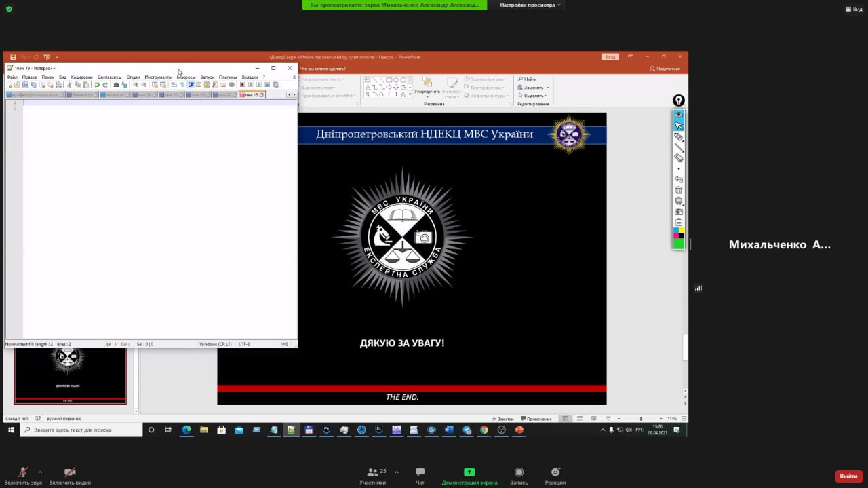868x488 pixels.
Task: Adjust the PowerPoint zoom slider
Action: tap(641, 419)
